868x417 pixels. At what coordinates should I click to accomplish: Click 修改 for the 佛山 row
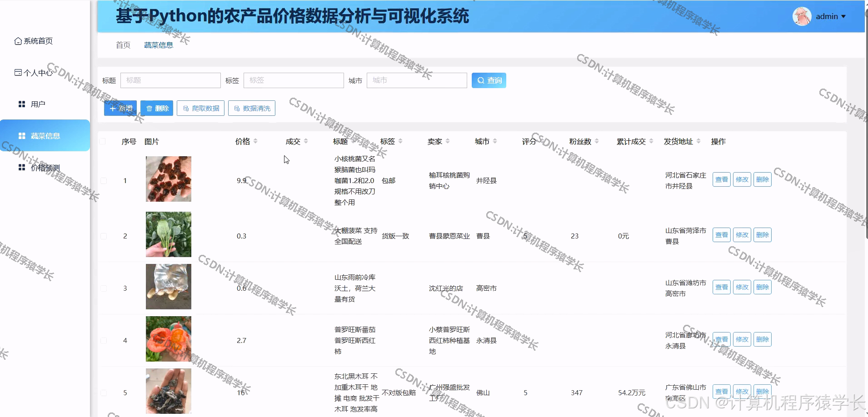(x=742, y=392)
